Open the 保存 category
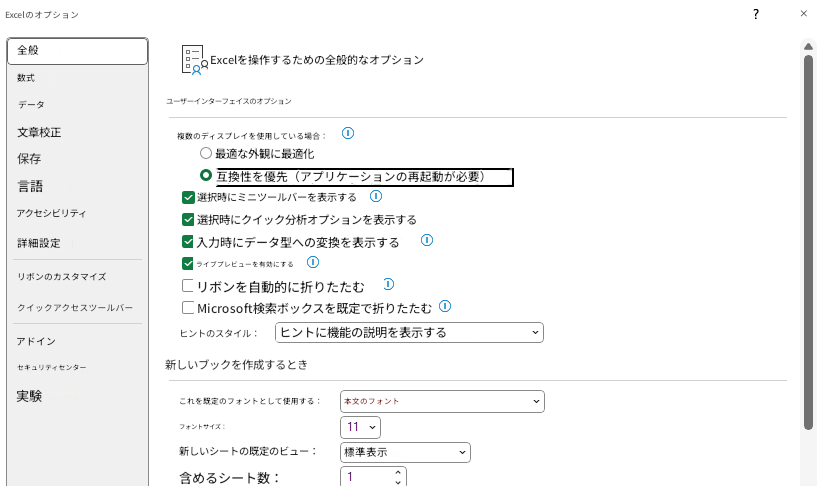Viewport: 819px width, 486px height. pos(77,159)
